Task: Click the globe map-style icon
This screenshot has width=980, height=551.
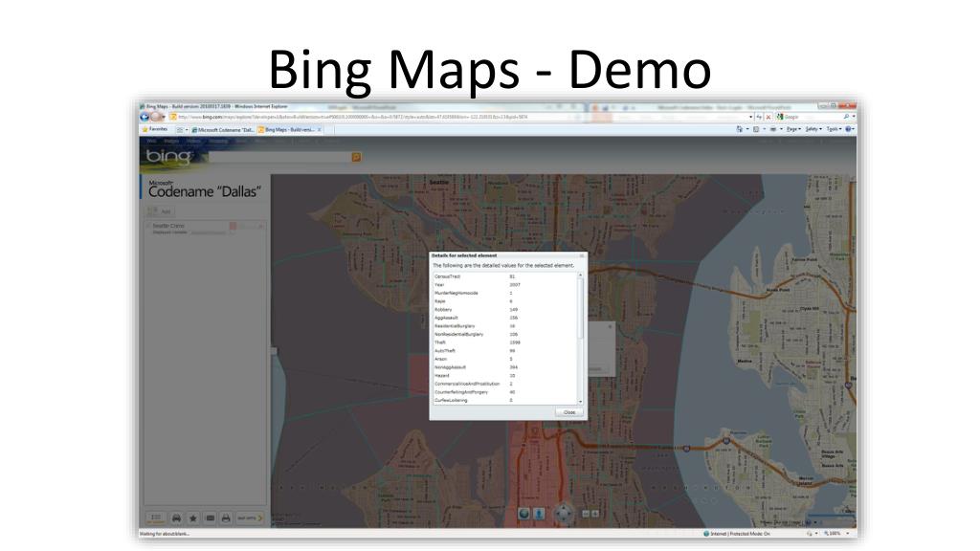Action: (523, 514)
